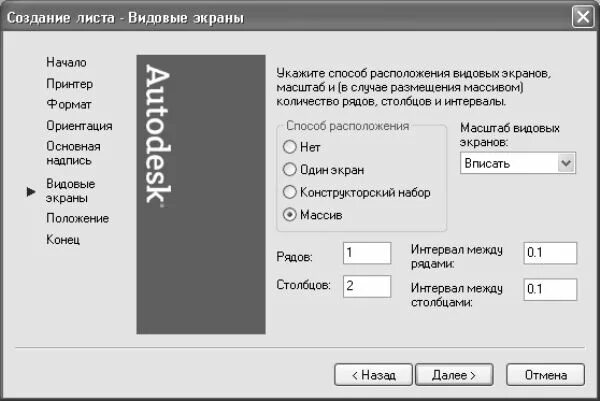Viewport: 600px width, 401px height.
Task: Click the 'Видовые экраны' wizard step
Action: (71, 191)
